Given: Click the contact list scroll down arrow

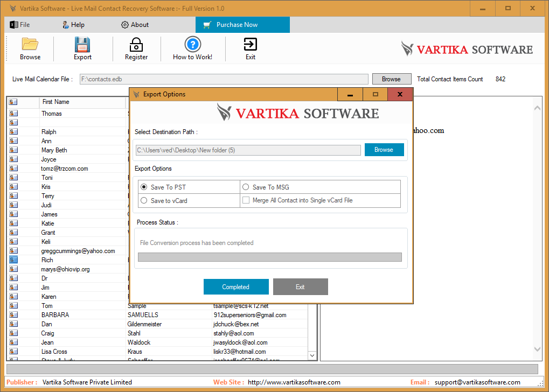Looking at the screenshot, I should (312, 355).
